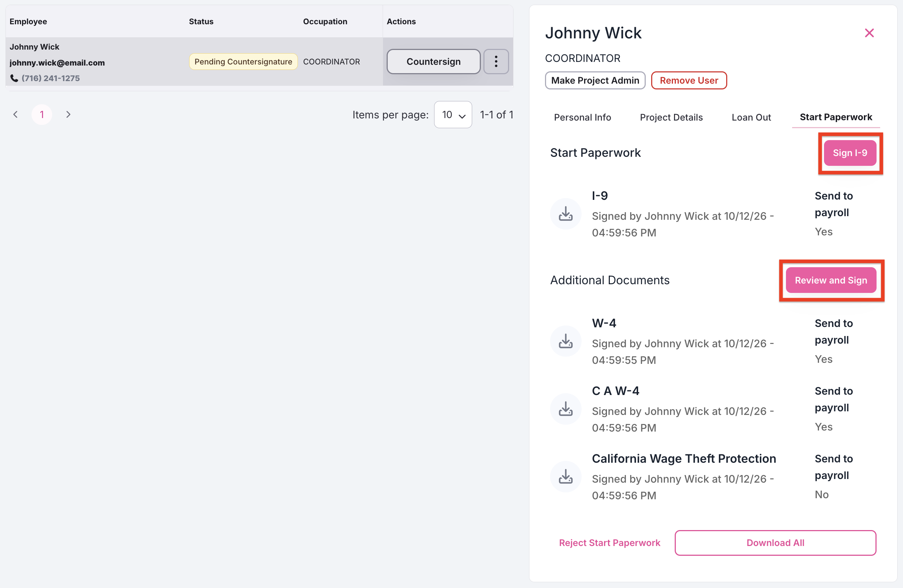Click the Sign I-9 button
This screenshot has height=588, width=903.
(850, 153)
